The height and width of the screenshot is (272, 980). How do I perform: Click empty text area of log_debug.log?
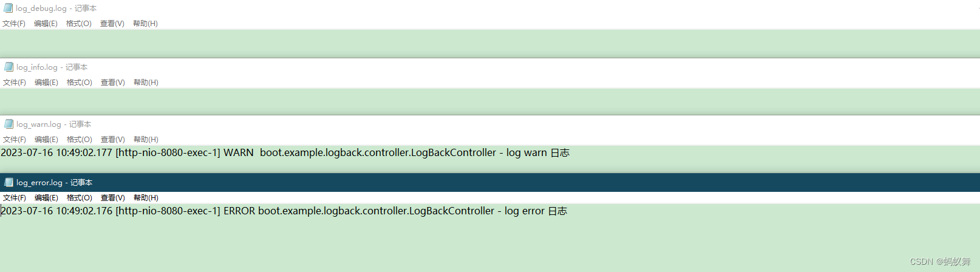click(x=490, y=44)
